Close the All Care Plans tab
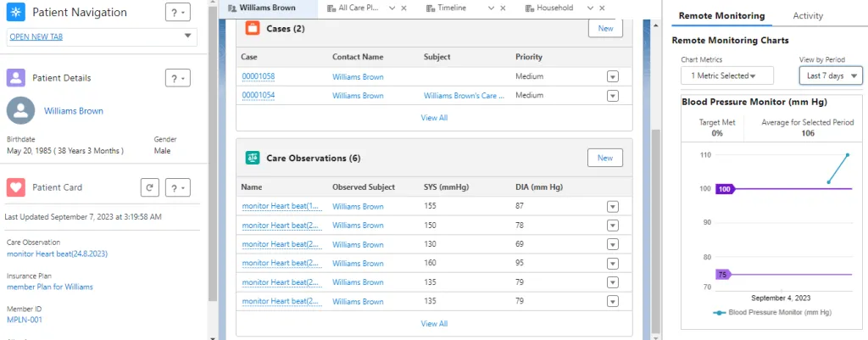Viewport: 868px width, 340px height. click(x=403, y=8)
